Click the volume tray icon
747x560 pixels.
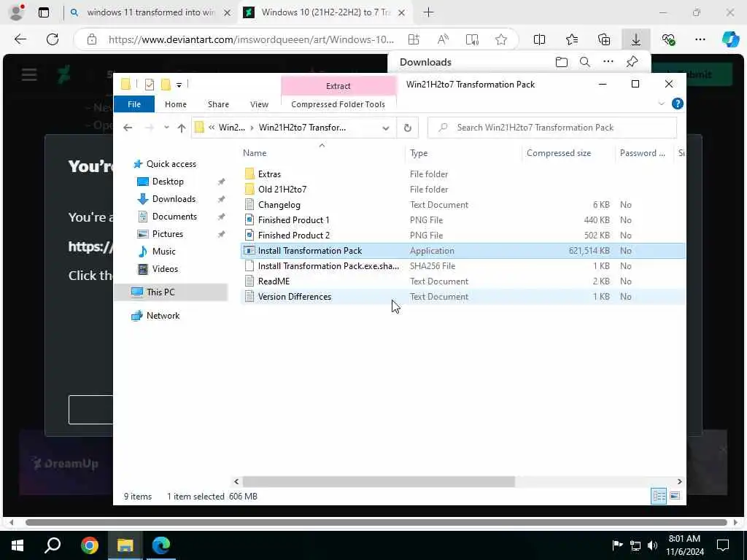652,545
